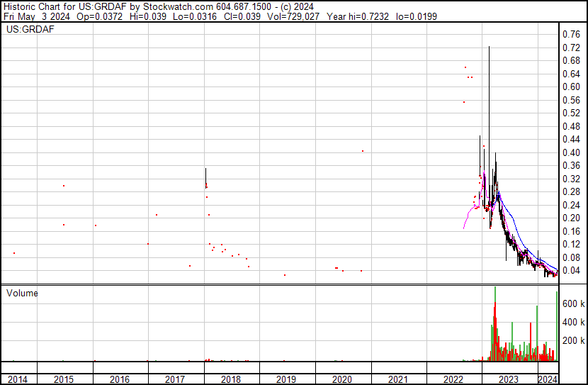Image resolution: width=588 pixels, height=385 pixels.
Task: Click the Volume panel label
Action: [x=22, y=293]
